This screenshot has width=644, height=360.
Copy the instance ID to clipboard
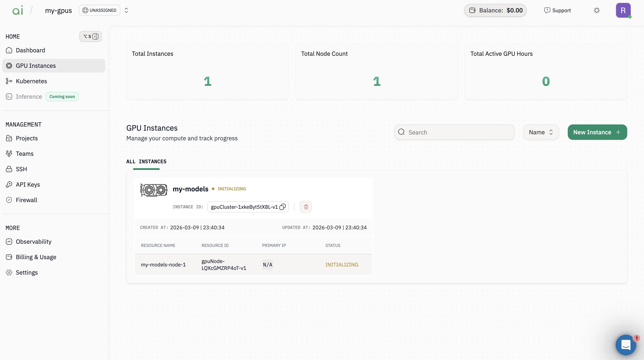pyautogui.click(x=282, y=207)
